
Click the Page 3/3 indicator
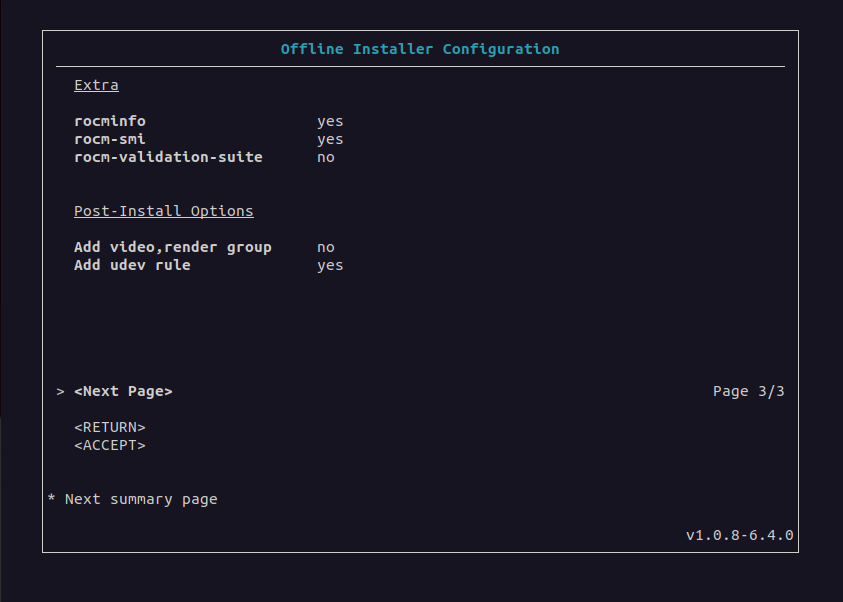[x=748, y=391]
